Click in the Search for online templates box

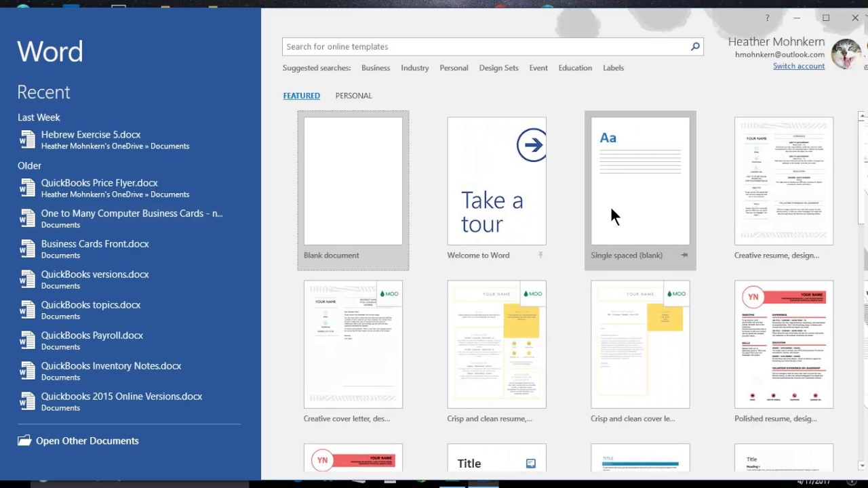click(485, 47)
